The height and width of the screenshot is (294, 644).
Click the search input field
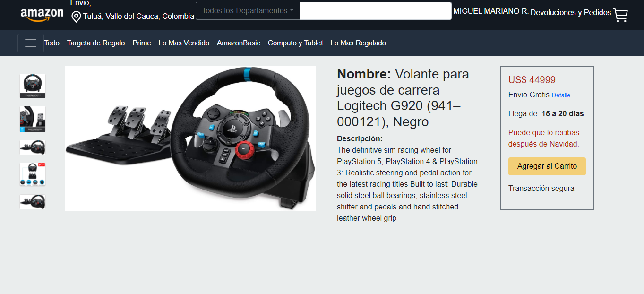click(376, 11)
